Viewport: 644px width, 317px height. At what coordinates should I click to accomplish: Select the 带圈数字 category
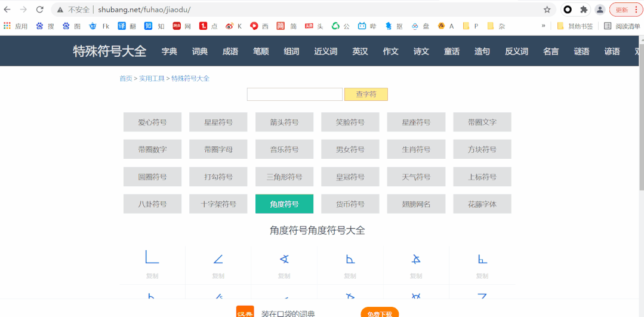[152, 149]
